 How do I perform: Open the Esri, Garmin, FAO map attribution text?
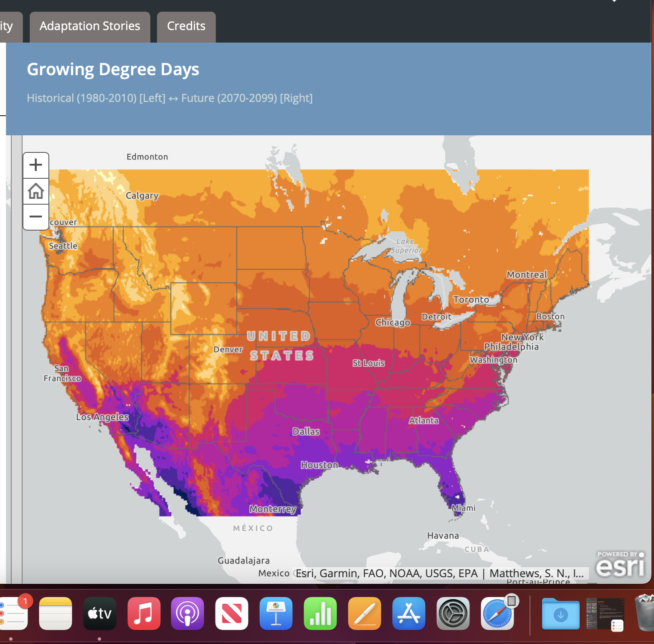pos(440,573)
